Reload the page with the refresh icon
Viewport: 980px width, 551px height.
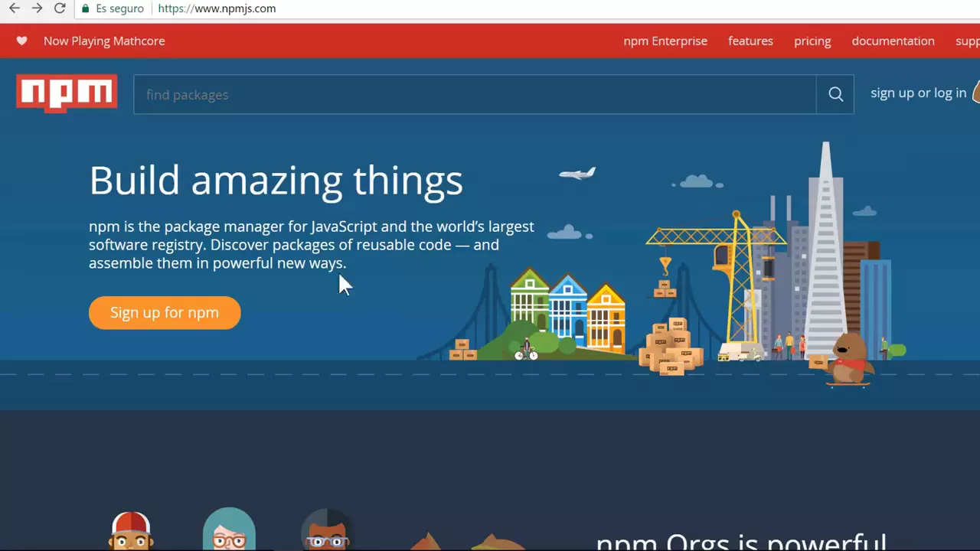click(x=60, y=8)
